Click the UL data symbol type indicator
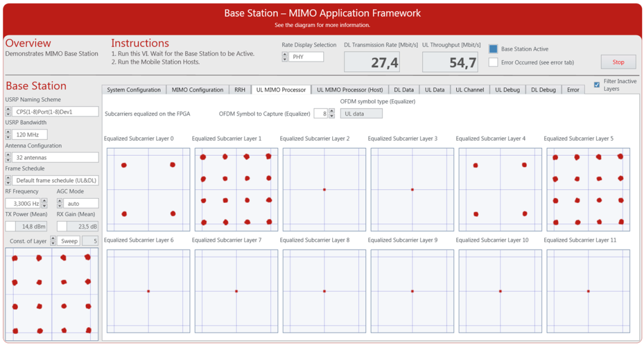Screen dimensions: 644x345 361,113
